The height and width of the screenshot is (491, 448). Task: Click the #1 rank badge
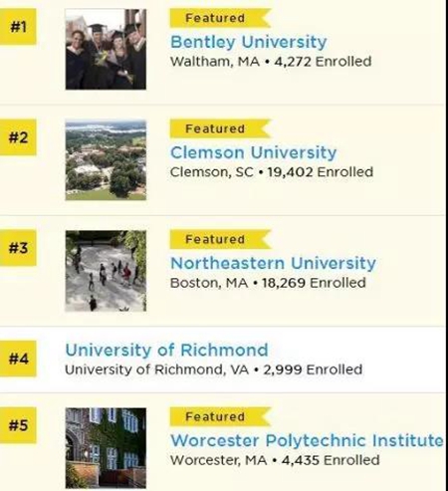click(x=18, y=27)
